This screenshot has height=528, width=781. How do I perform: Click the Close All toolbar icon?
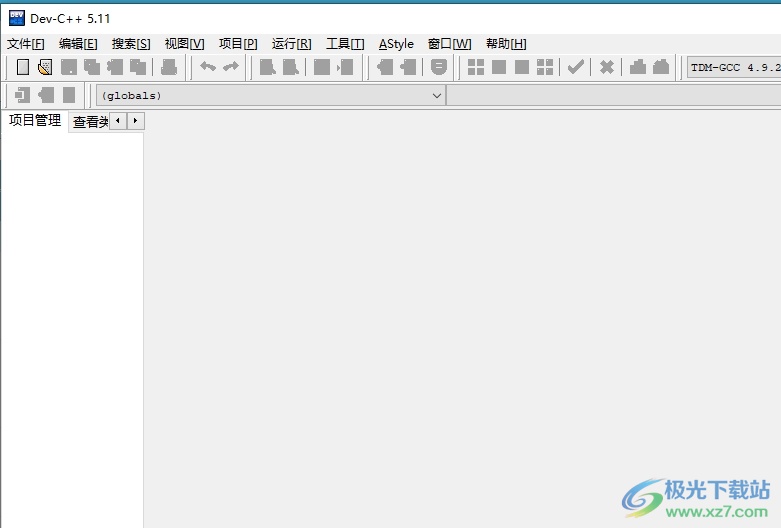coord(138,67)
